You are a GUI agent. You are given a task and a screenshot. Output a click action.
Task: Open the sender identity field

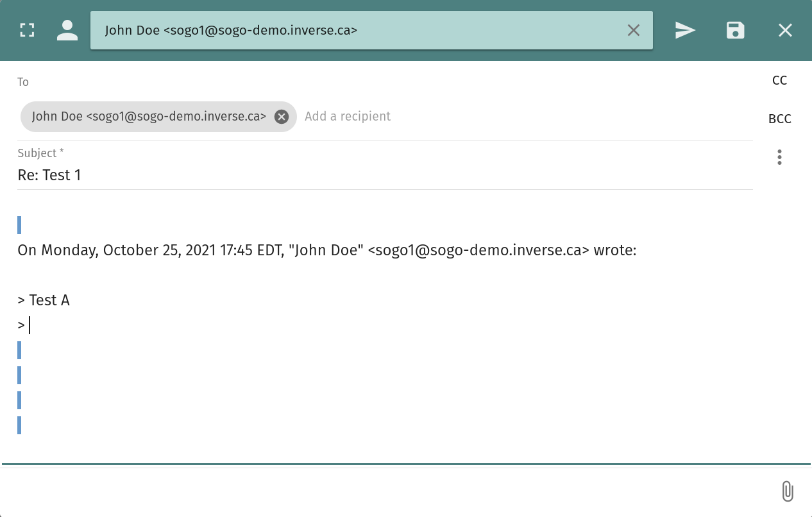coord(359,30)
